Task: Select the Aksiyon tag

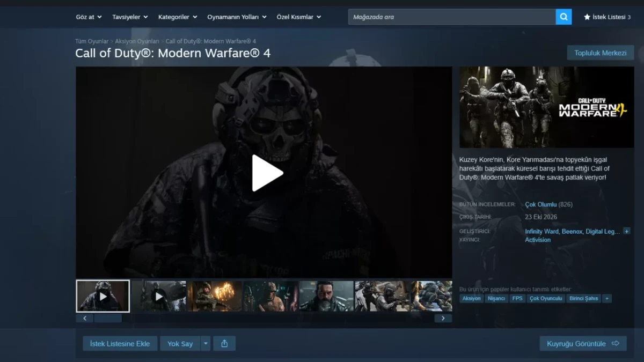Action: point(472,298)
